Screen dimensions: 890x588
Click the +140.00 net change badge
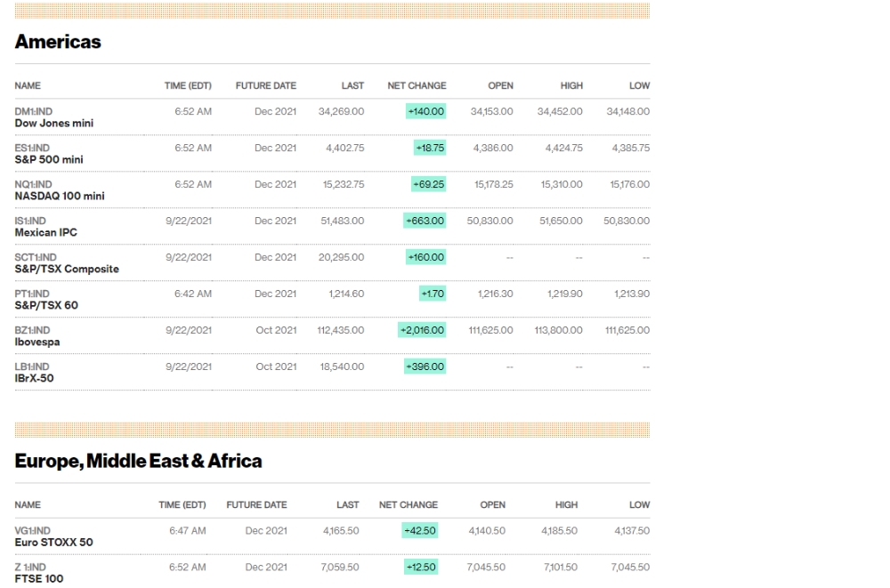click(x=425, y=111)
